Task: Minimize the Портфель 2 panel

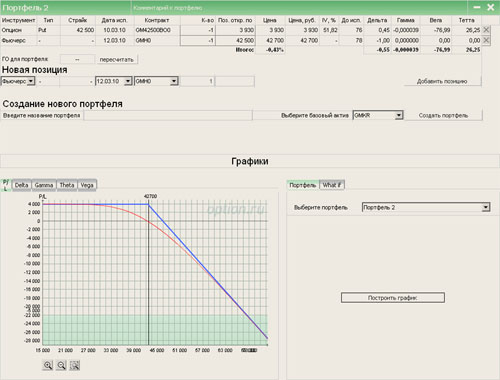Action: 477,7
